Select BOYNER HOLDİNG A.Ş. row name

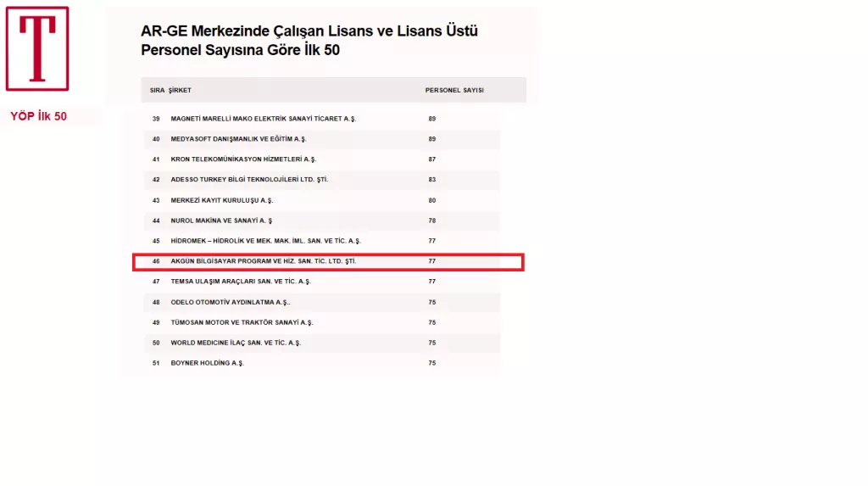coord(207,363)
